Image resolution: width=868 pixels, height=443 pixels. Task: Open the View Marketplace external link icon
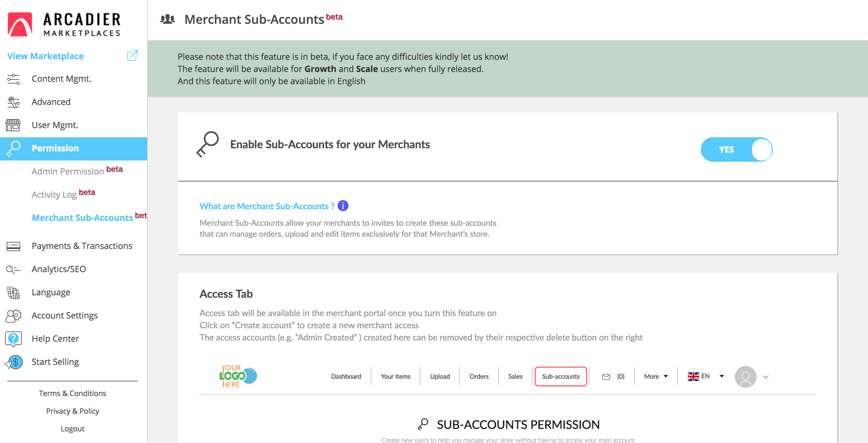[132, 56]
